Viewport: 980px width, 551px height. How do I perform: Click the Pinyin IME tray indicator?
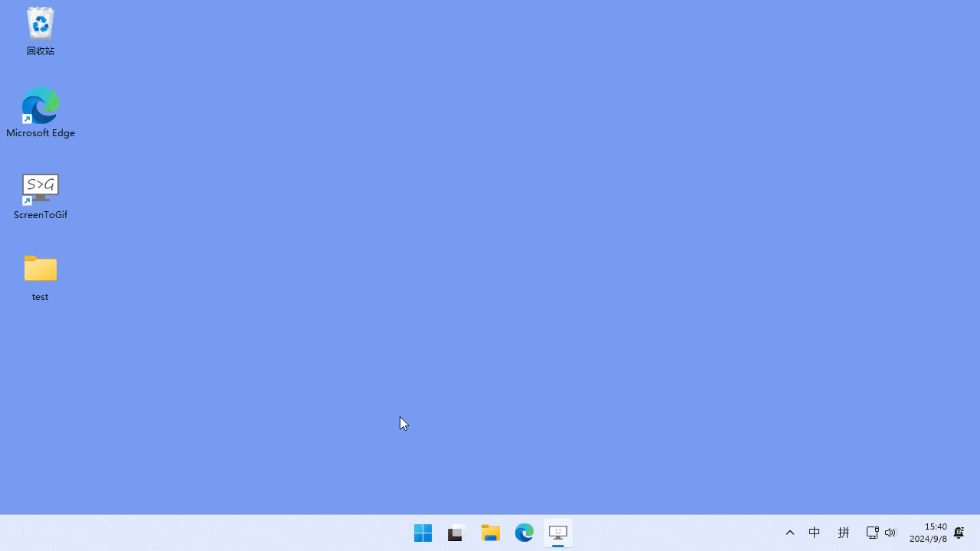(x=844, y=533)
